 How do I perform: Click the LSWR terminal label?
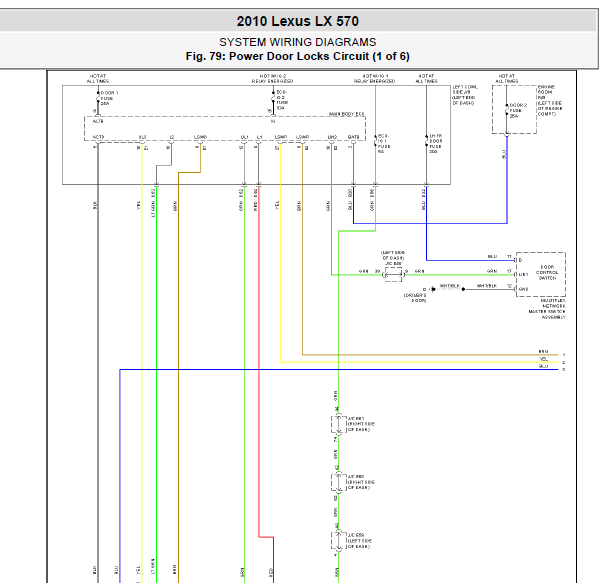click(x=302, y=137)
